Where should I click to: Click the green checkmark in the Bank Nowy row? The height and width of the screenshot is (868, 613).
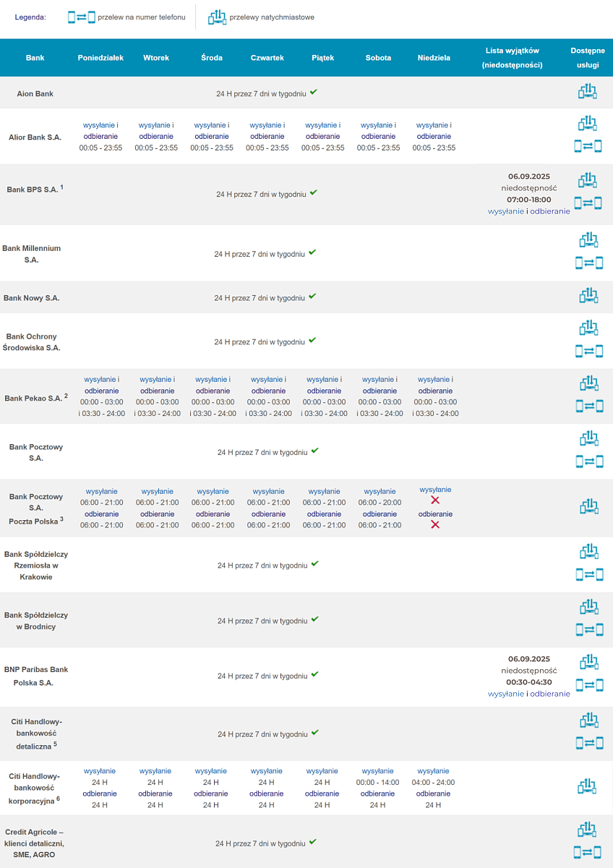312,297
